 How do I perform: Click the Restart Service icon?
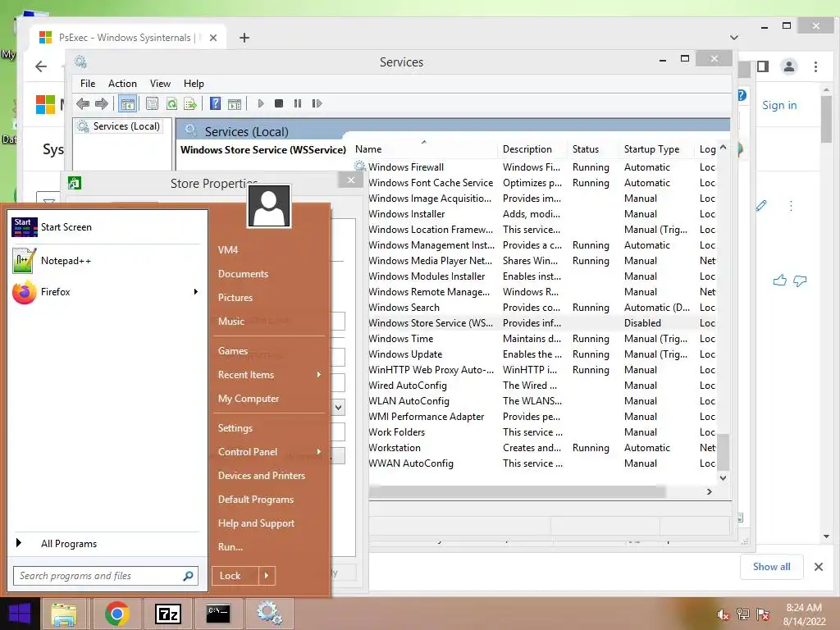317,103
